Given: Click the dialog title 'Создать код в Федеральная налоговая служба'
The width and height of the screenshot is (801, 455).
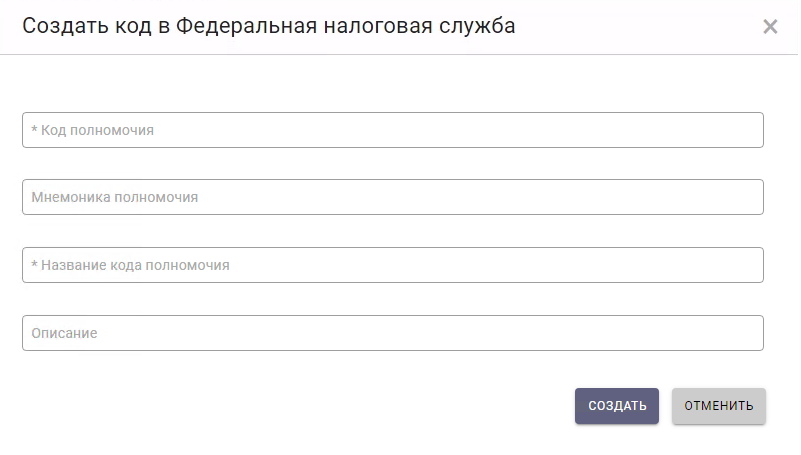Looking at the screenshot, I should point(269,27).
